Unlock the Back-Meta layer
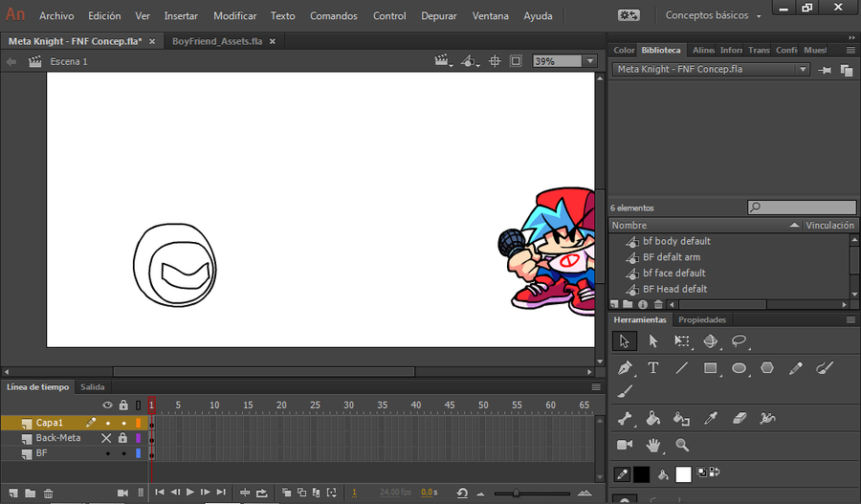The image size is (861, 504). 123,438
